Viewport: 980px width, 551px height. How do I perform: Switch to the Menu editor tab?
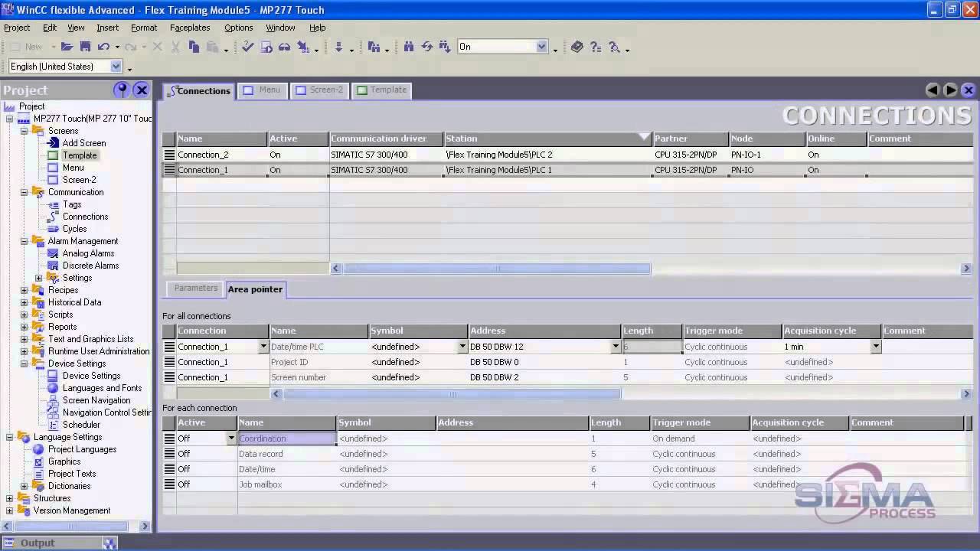click(x=262, y=90)
